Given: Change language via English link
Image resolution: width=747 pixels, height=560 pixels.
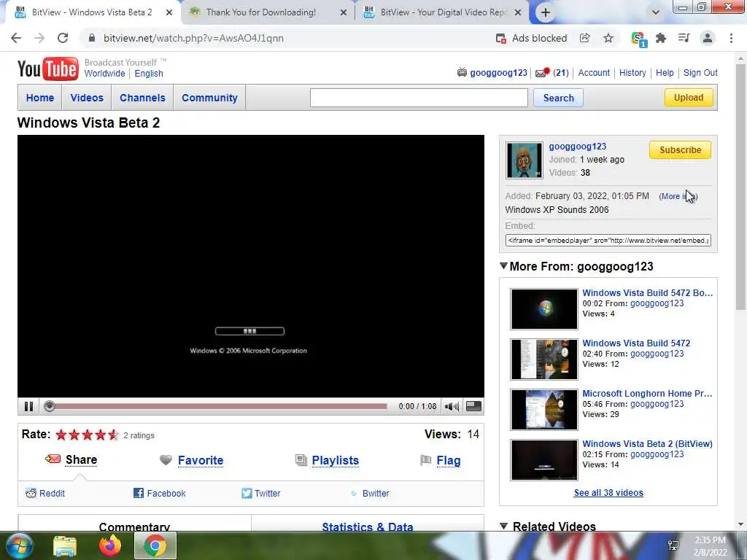Looking at the screenshot, I should pyautogui.click(x=149, y=74).
